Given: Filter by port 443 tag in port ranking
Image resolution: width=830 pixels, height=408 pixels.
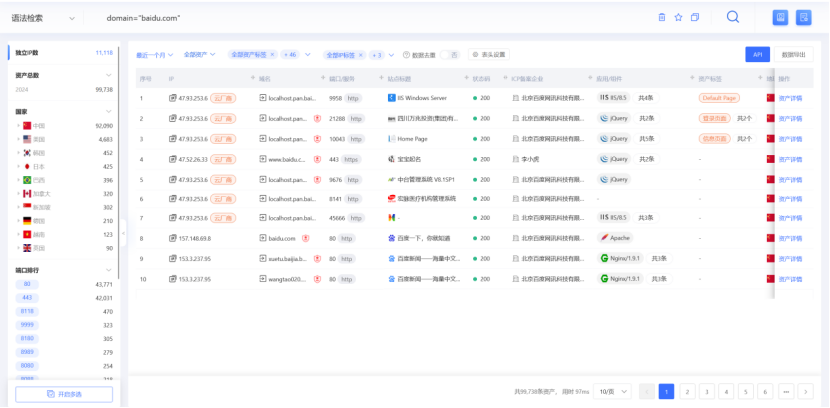Looking at the screenshot, I should [27, 298].
